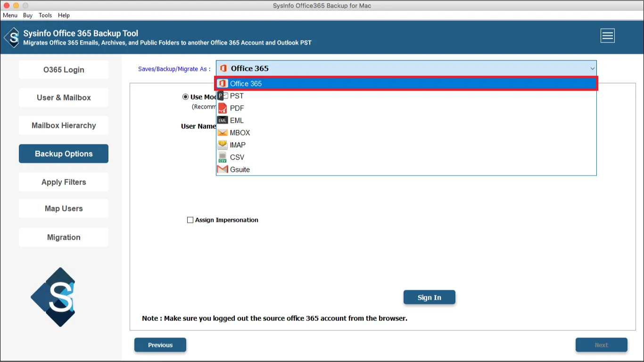The height and width of the screenshot is (362, 644).
Task: Close the application window
Action: tap(6, 6)
